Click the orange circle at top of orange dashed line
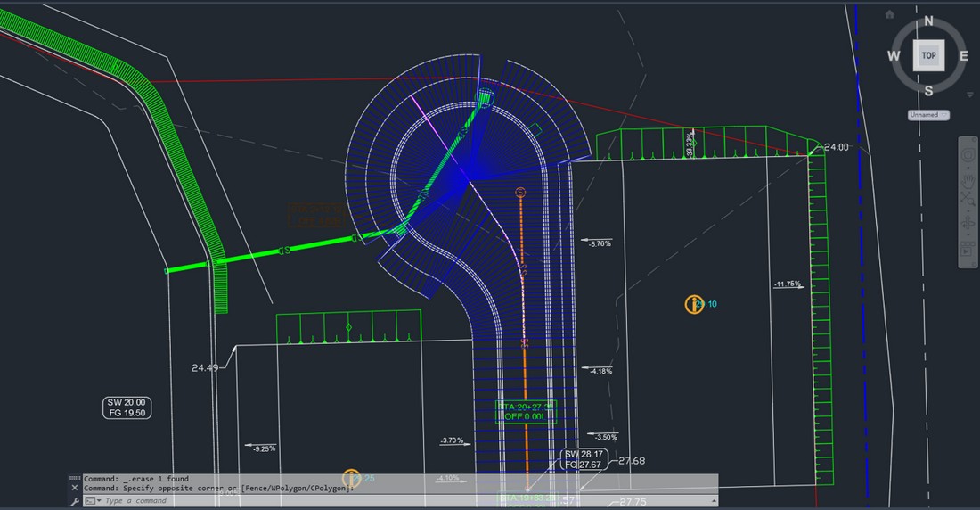The height and width of the screenshot is (510, 980). tap(520, 193)
